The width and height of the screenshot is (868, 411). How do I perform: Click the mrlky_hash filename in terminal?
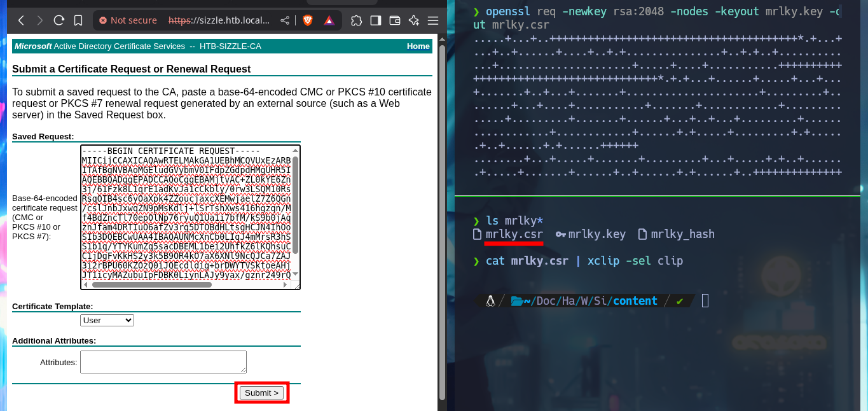pyautogui.click(x=683, y=234)
